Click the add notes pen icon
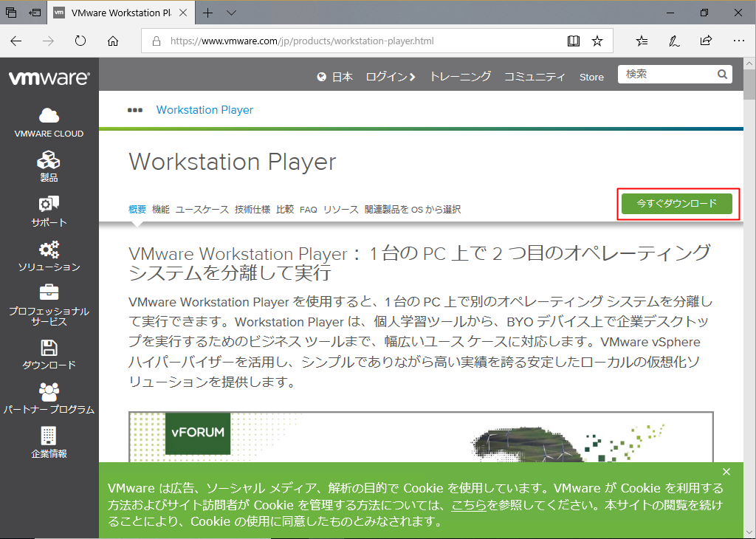Viewport: 756px width, 539px height. [674, 41]
